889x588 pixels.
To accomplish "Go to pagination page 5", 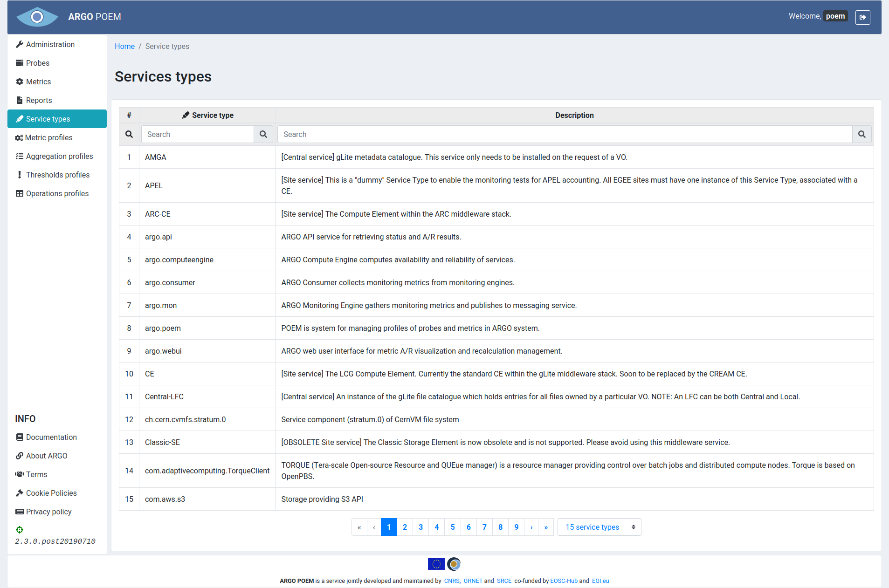I will pos(453,527).
